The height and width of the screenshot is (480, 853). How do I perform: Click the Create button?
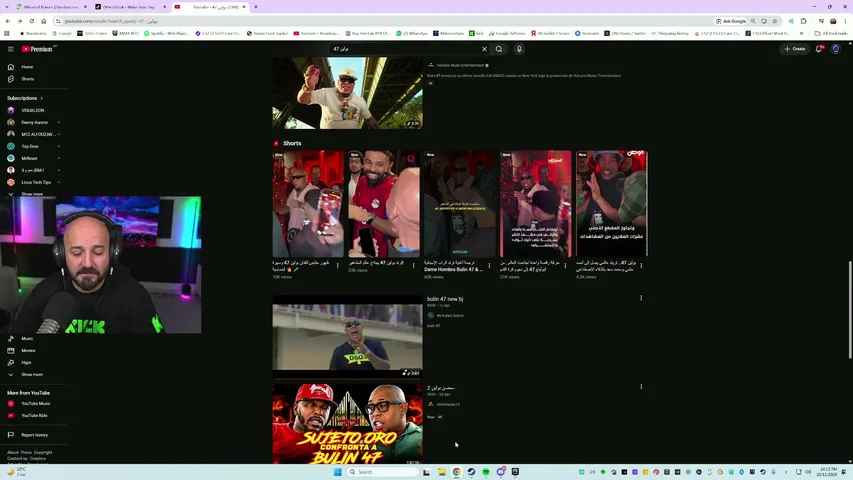point(795,49)
